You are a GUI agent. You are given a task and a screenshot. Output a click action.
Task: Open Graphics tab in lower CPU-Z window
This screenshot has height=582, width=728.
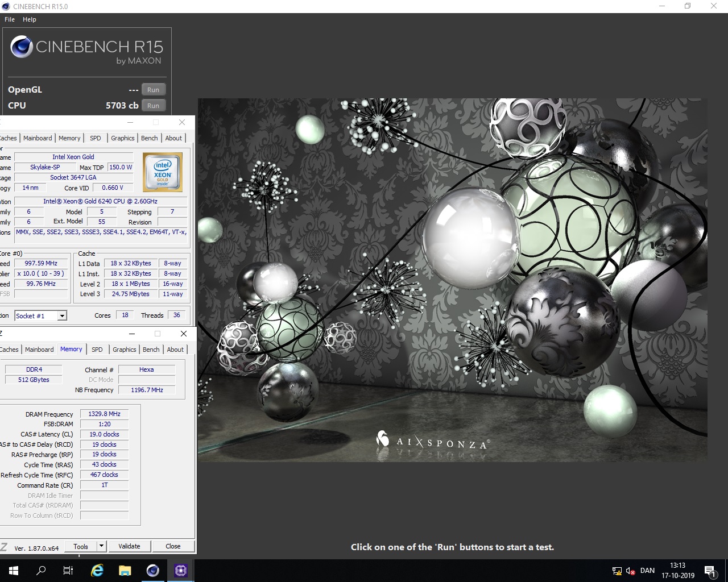tap(125, 350)
